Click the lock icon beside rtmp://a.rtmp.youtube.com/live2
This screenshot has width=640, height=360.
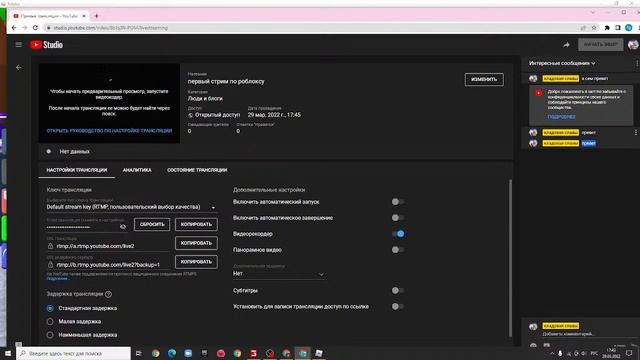point(50,246)
